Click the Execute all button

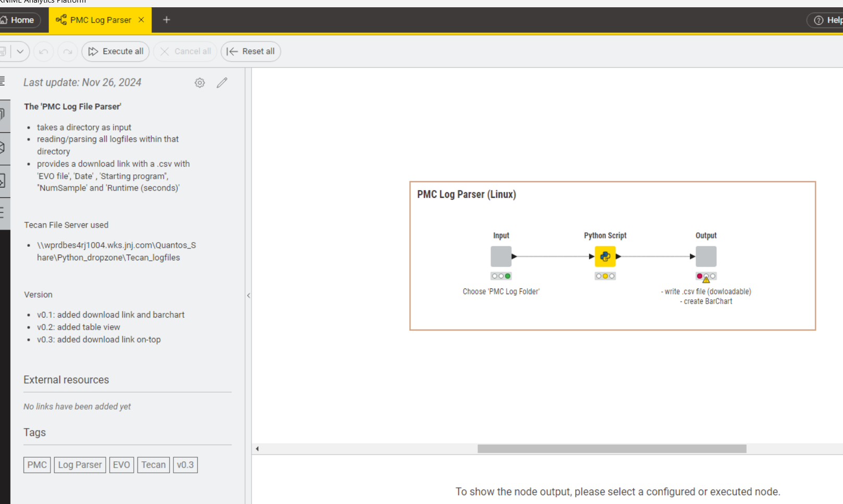point(115,51)
